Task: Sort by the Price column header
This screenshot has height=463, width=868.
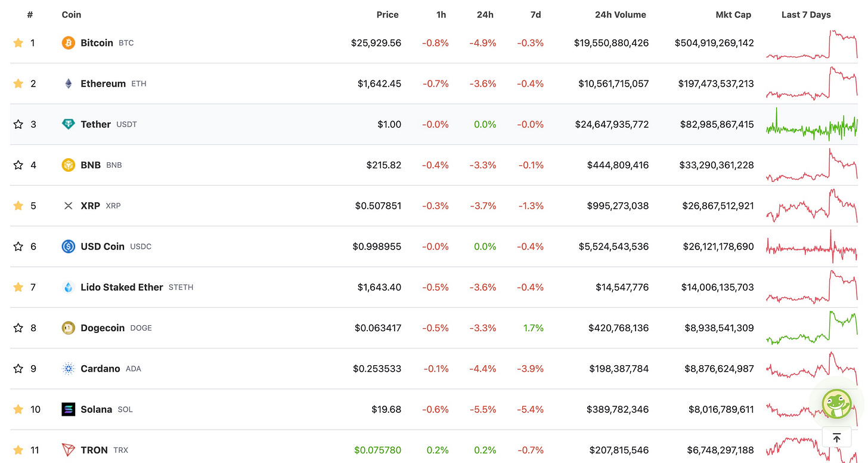Action: click(x=387, y=14)
